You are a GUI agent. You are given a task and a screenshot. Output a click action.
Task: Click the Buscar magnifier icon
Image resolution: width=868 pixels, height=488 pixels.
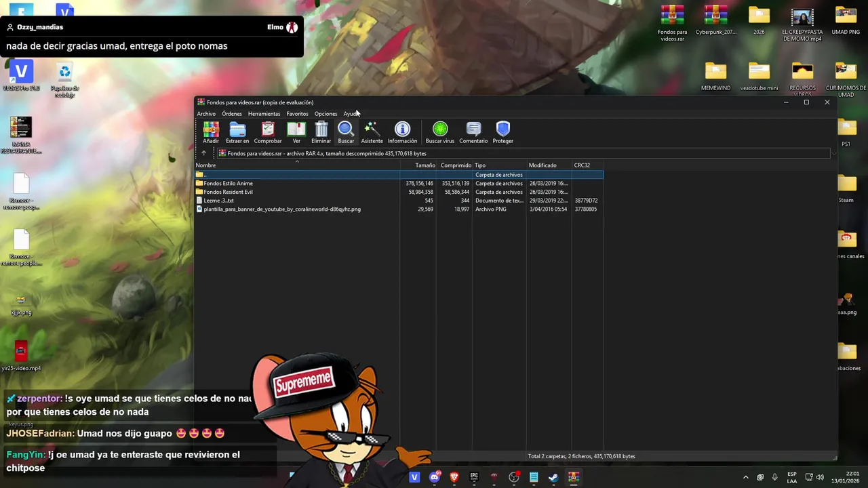point(346,132)
